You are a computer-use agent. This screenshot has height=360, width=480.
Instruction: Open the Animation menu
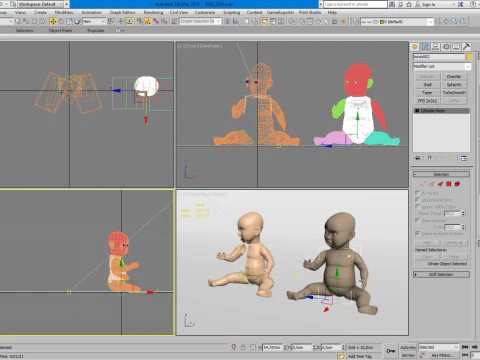point(91,12)
